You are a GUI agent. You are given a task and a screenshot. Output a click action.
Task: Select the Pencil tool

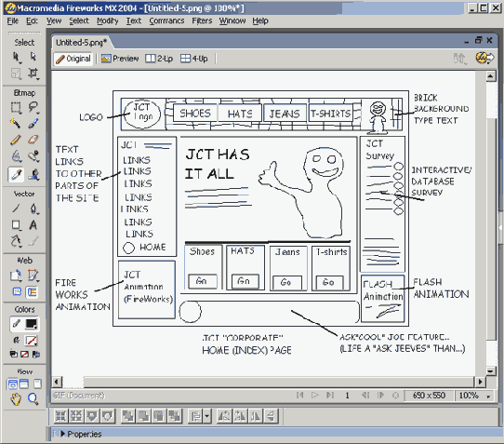(x=16, y=140)
